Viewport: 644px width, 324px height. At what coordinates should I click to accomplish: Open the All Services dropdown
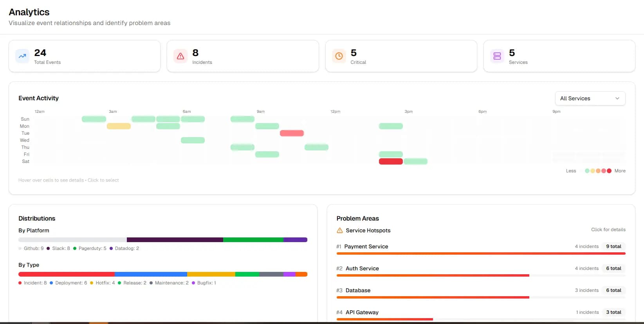pyautogui.click(x=590, y=98)
